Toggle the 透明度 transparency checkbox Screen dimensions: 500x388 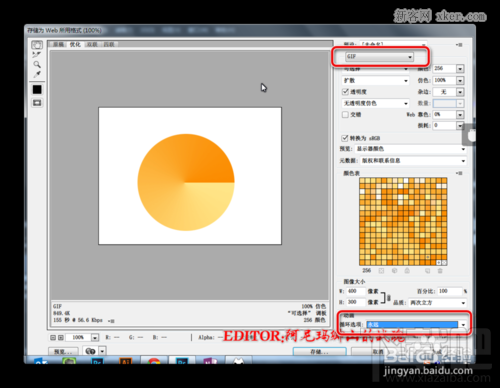(345, 92)
